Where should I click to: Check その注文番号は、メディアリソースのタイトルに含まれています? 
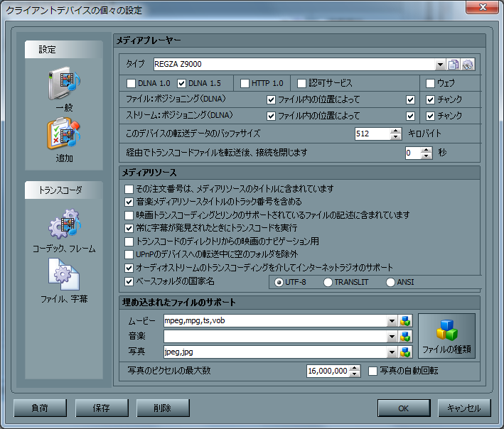pyautogui.click(x=129, y=189)
